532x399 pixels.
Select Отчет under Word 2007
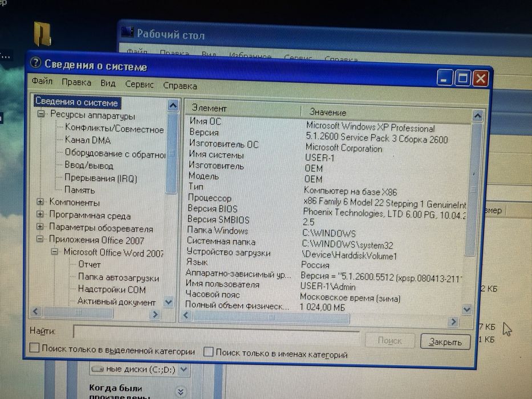89,264
